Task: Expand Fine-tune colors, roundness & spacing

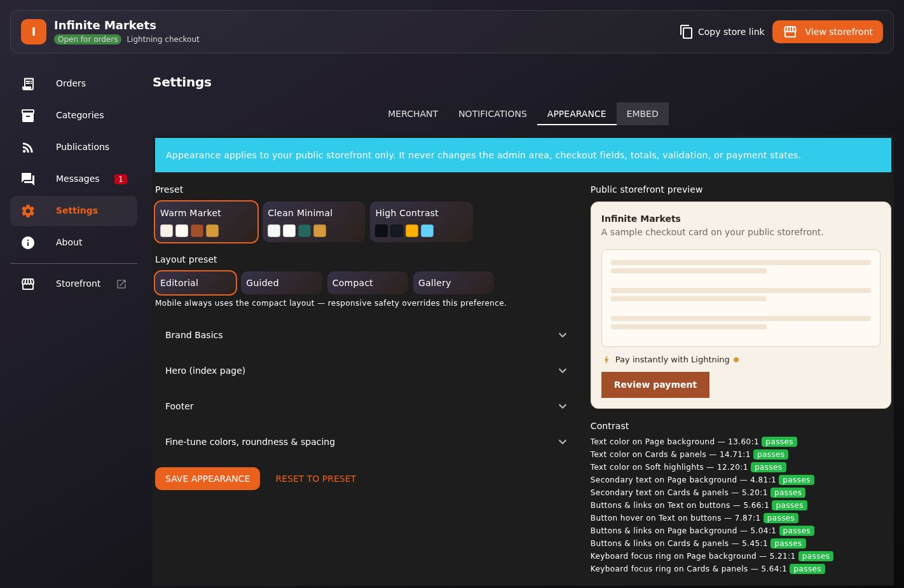Action: pos(365,442)
